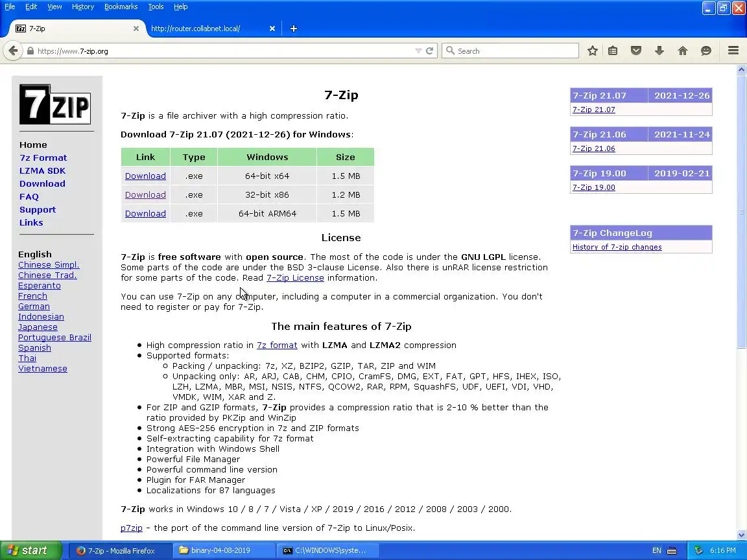Open the 7z format features link

click(277, 345)
